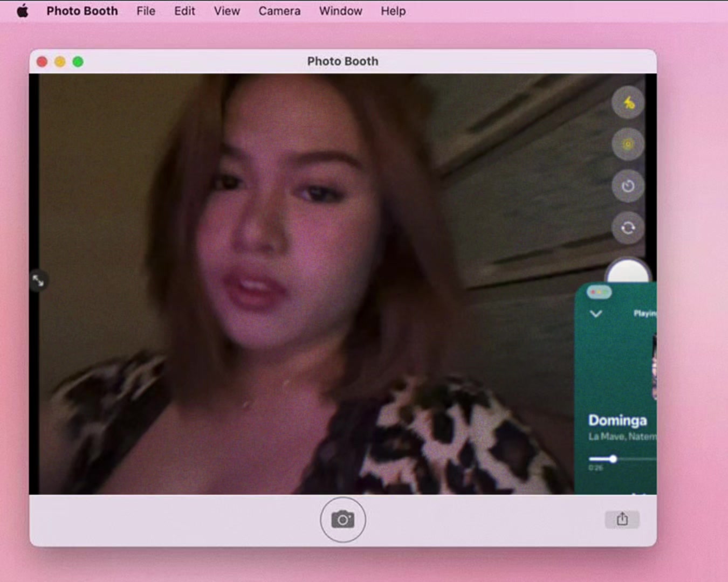Viewport: 728px width, 582px height.
Task: Open the Help menu
Action: click(393, 11)
